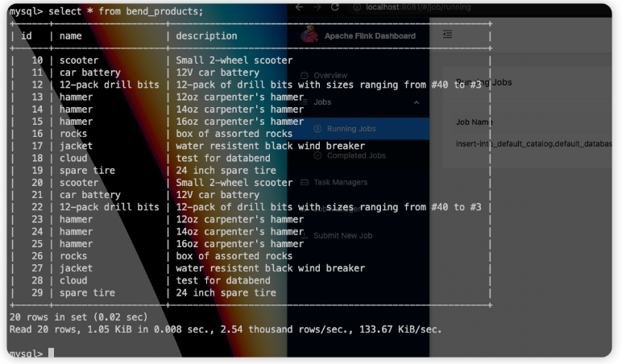The image size is (626, 364).
Task: Click the Overview icon in sidebar
Action: pos(305,76)
